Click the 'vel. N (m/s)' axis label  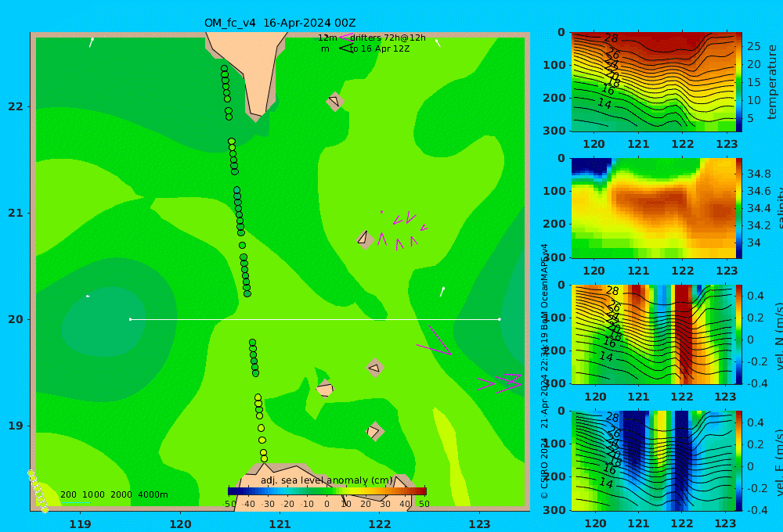tap(778, 336)
